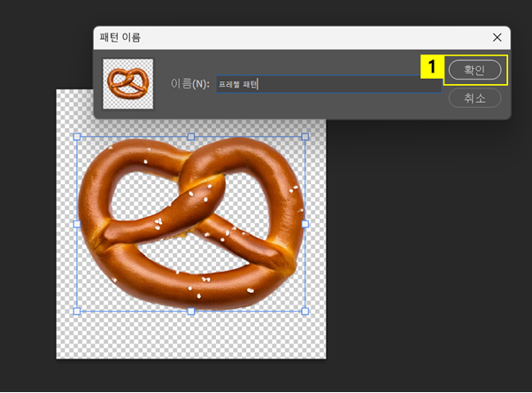The height and width of the screenshot is (393, 532).
Task: Select the top-center transform handle
Action: coord(191,137)
